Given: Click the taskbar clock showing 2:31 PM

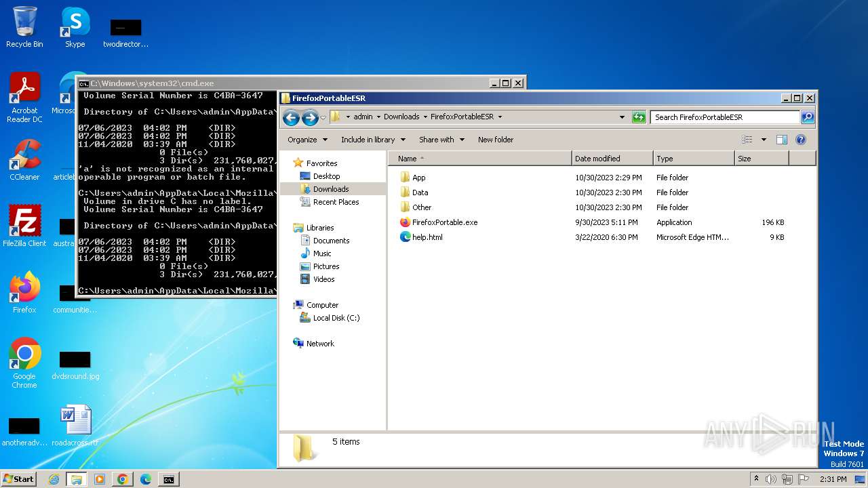Looking at the screenshot, I should click(x=833, y=479).
